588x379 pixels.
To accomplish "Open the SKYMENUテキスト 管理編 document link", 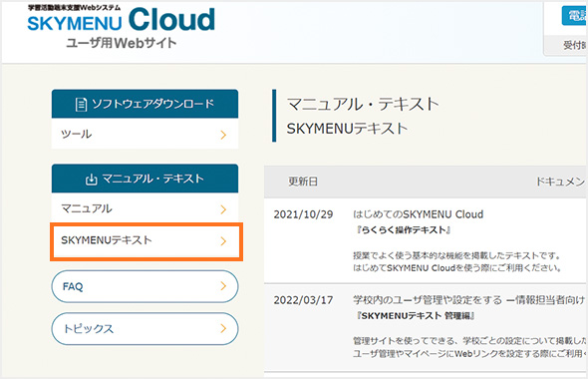I will pyautogui.click(x=416, y=316).
